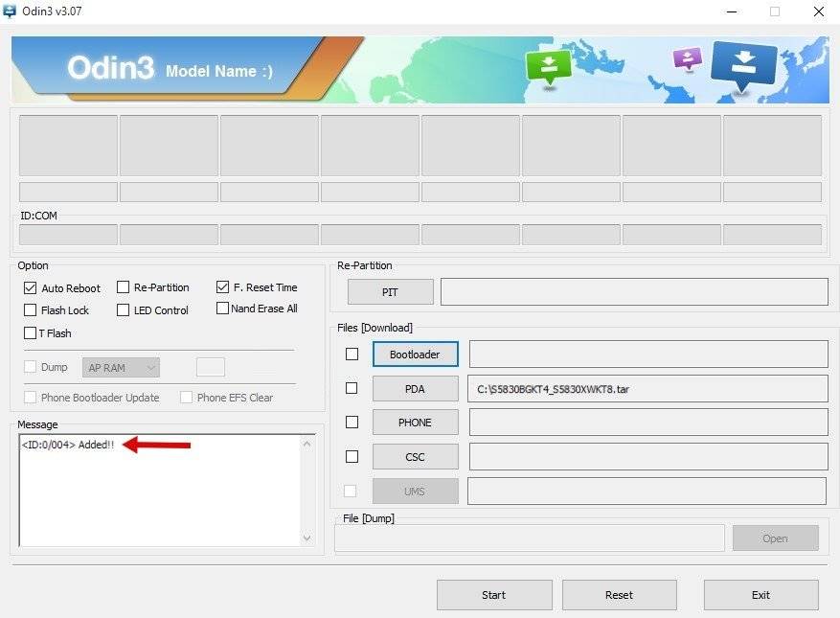This screenshot has height=618, width=840.
Task: Tick the checkbox beside the CSC button
Action: 352,456
